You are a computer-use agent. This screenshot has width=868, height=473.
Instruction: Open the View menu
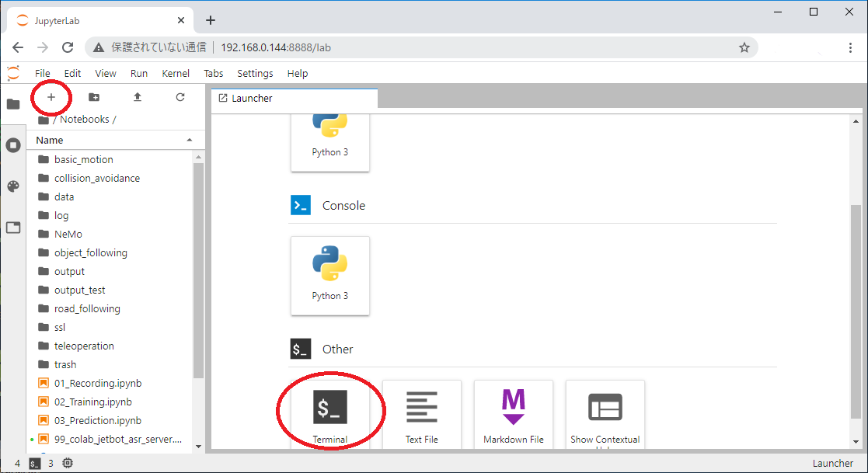tap(106, 74)
